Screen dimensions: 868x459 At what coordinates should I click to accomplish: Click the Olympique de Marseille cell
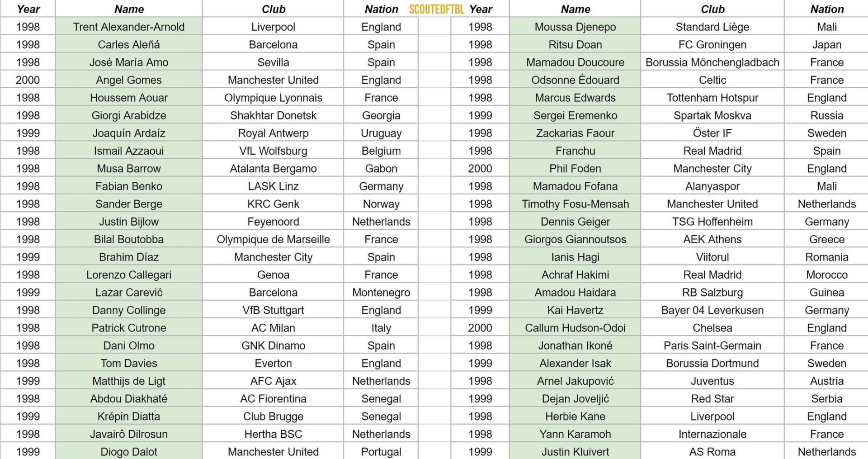click(x=273, y=240)
